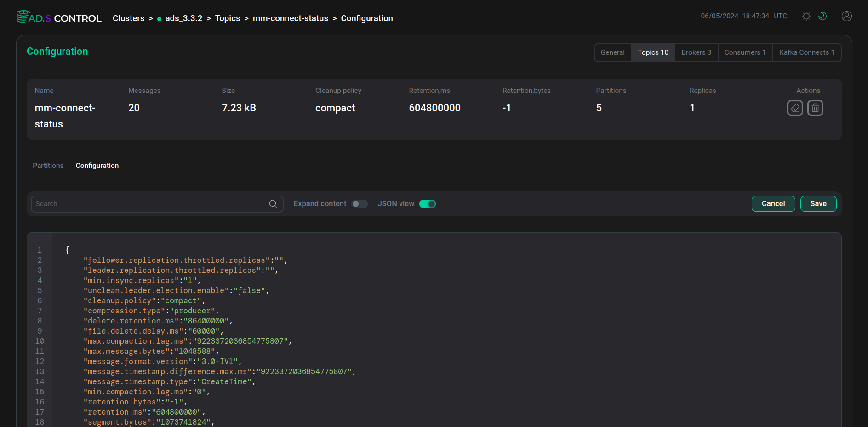Click the "retention.ms" JSON line

[x=144, y=412]
